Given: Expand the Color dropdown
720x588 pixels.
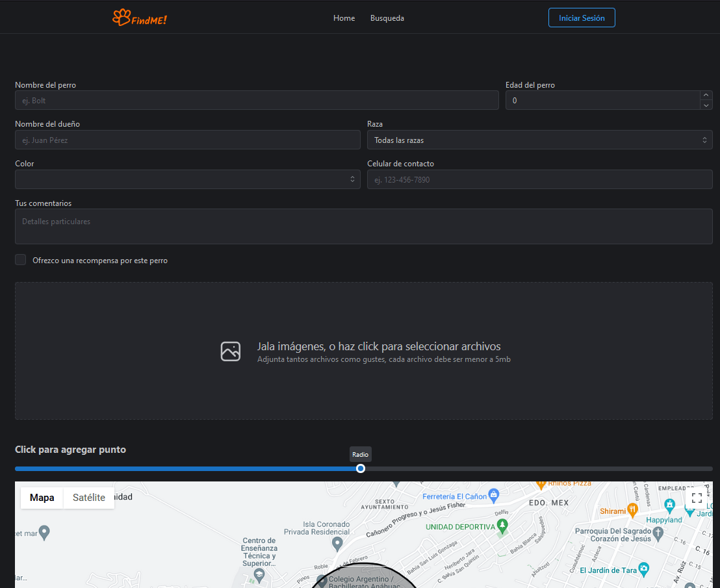Looking at the screenshot, I should coord(187,179).
